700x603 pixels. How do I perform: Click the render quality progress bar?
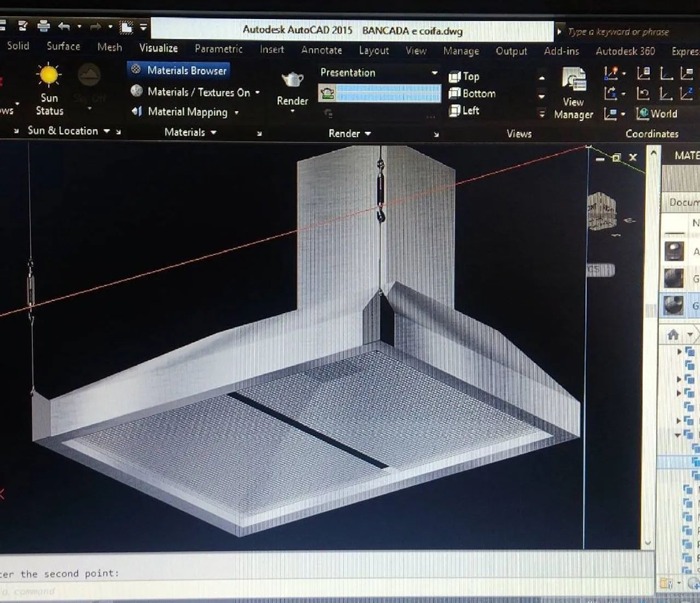(388, 93)
